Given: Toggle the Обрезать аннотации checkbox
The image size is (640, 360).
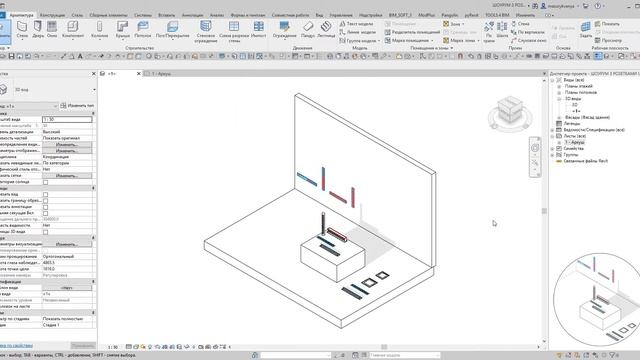Looking at the screenshot, I should [x=45, y=207].
